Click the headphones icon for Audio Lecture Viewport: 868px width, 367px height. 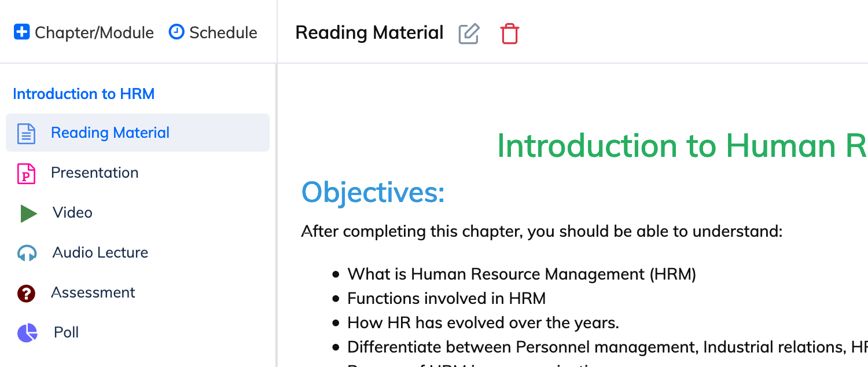[x=27, y=253]
